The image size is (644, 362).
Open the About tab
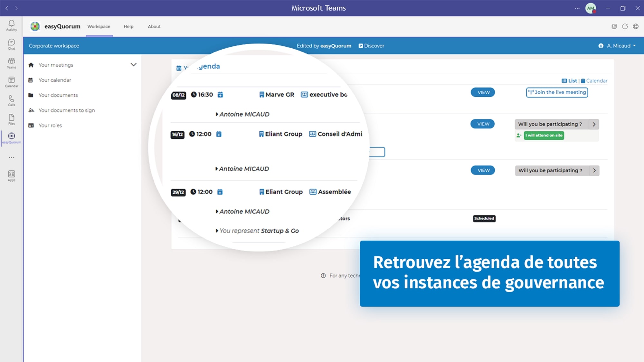[154, 26]
